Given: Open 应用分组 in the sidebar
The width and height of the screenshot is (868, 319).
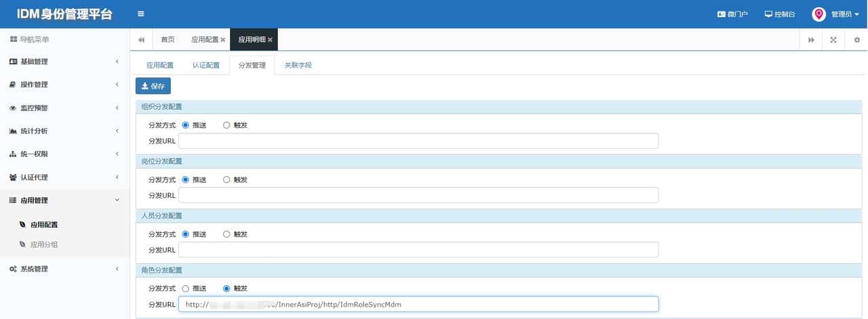Looking at the screenshot, I should coord(44,244).
